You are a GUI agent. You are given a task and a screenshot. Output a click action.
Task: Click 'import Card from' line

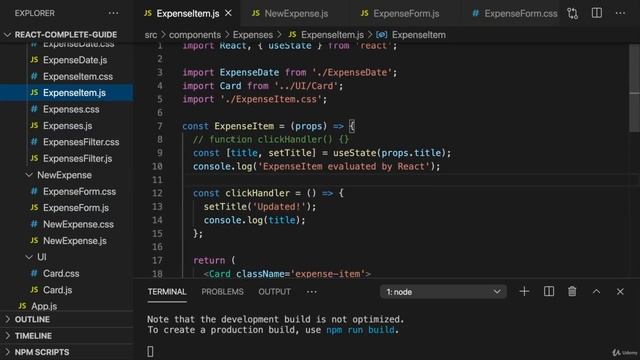coord(263,86)
